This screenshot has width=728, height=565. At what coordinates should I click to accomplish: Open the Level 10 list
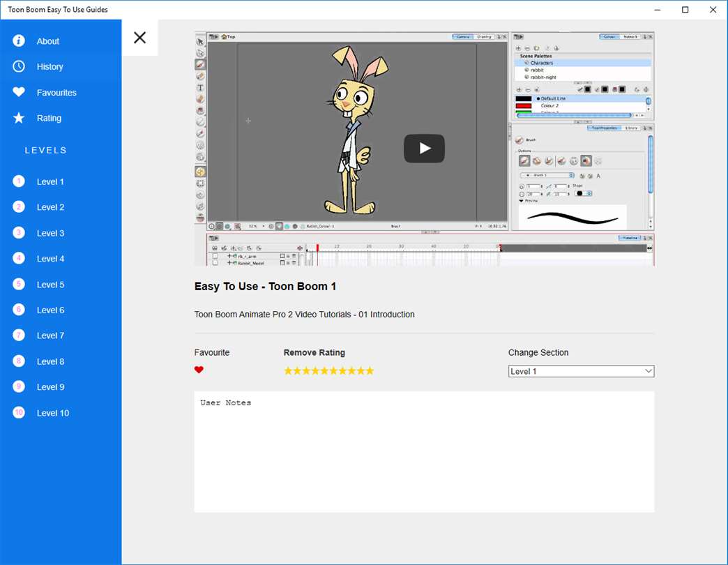pos(53,413)
